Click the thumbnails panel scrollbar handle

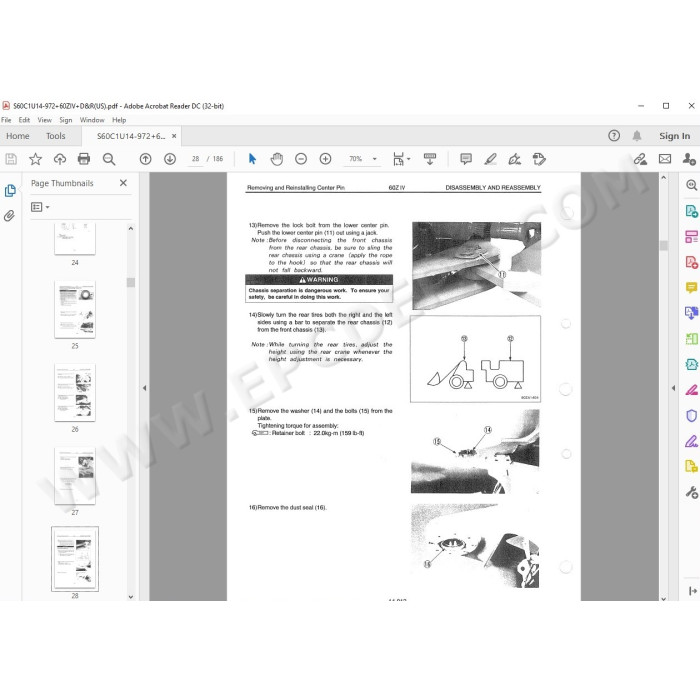tap(131, 283)
